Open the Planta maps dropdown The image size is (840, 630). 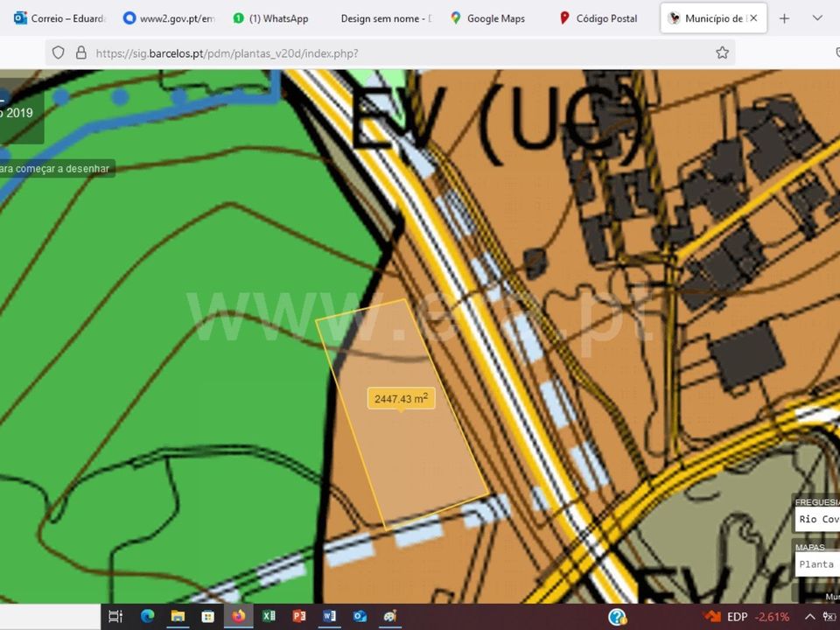818,564
